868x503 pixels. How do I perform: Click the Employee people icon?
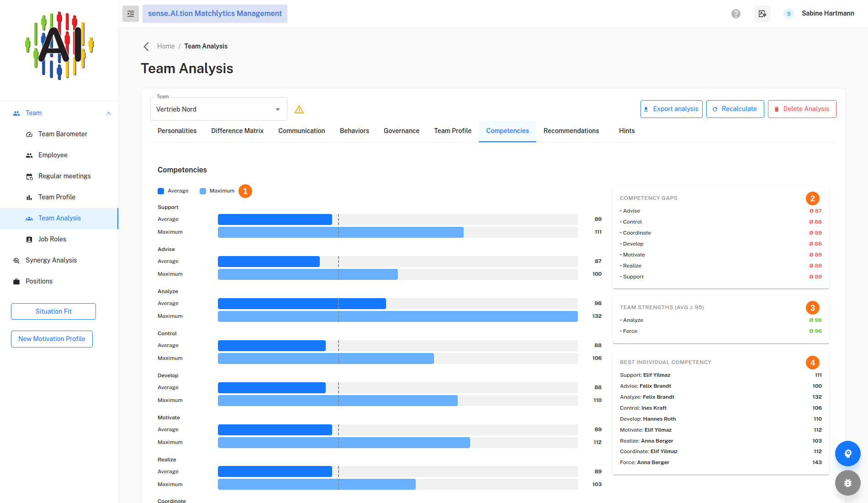[29, 155]
